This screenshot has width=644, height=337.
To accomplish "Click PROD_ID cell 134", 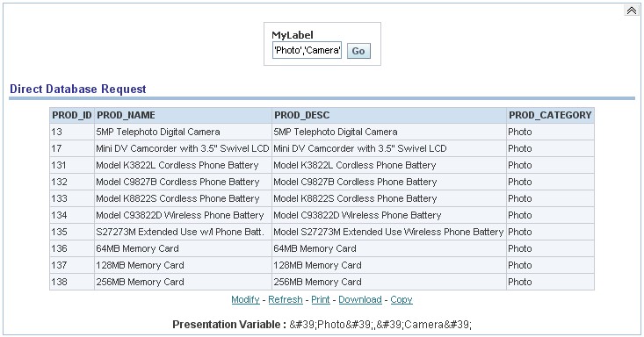I will pos(72,215).
